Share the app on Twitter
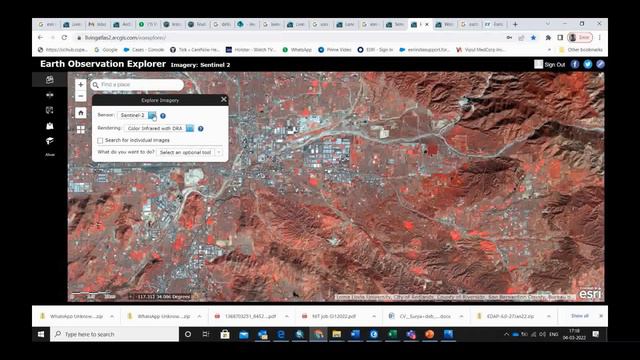Screen dimensions: 640x360 click(587, 64)
